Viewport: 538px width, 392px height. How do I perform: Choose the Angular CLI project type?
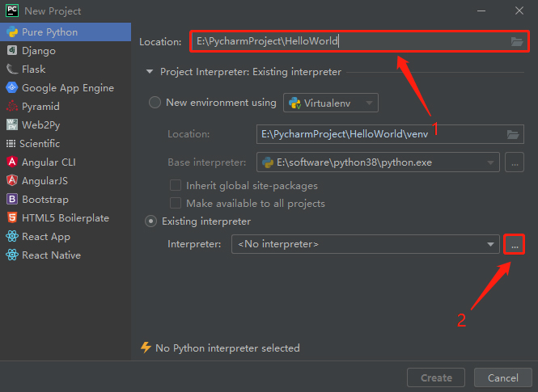pyautogui.click(x=66, y=162)
